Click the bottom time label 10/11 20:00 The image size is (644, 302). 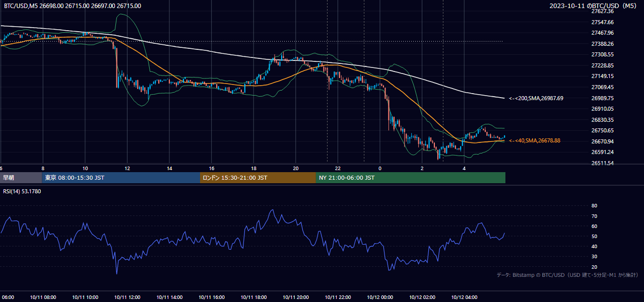[x=296, y=297]
